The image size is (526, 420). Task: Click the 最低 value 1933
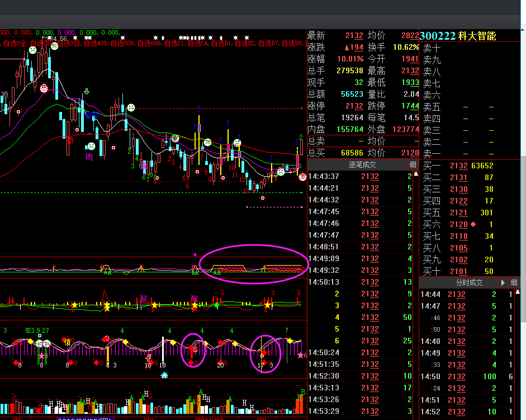[x=410, y=83]
